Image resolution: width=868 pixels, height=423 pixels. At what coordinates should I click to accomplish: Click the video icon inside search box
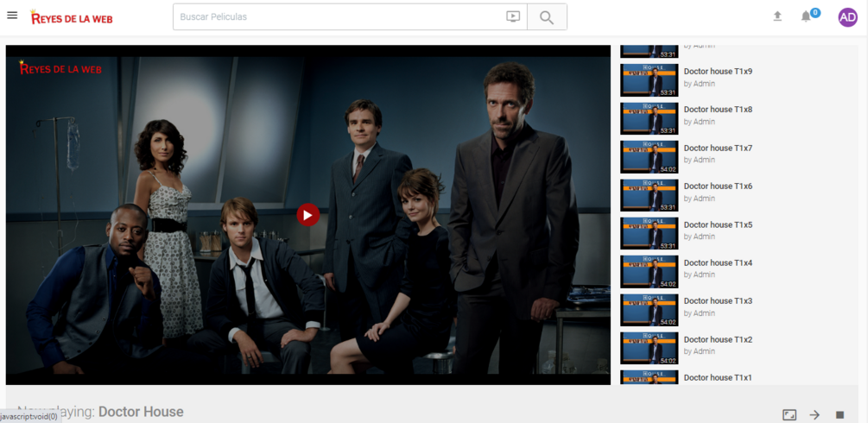[x=513, y=16]
